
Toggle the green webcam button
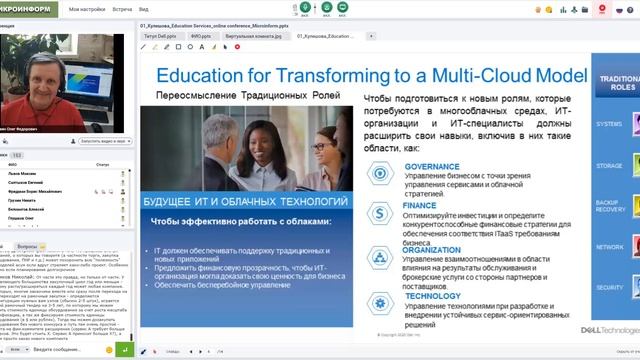point(327,7)
